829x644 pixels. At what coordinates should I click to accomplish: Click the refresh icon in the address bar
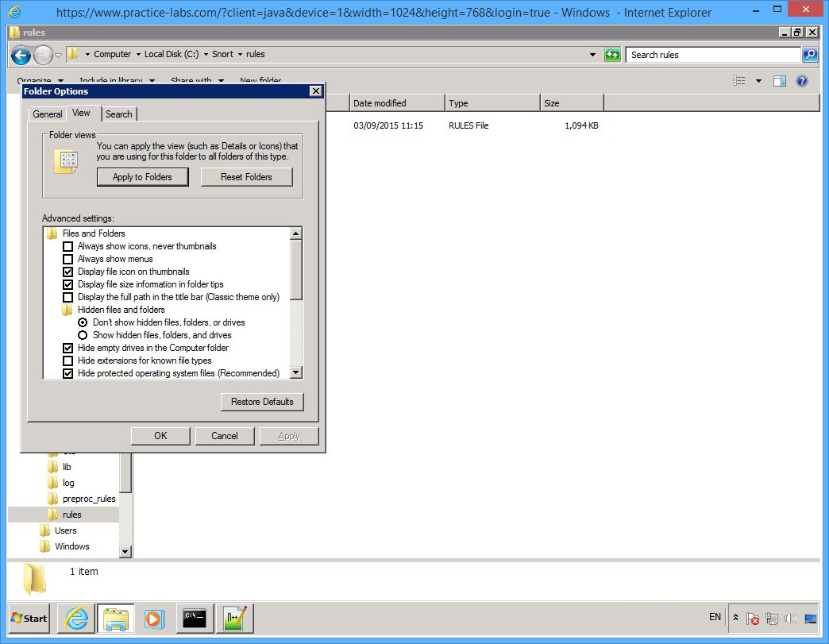pyautogui.click(x=611, y=54)
